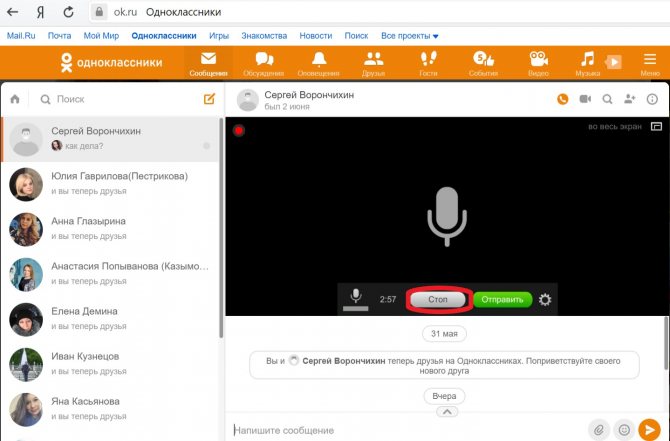This screenshot has width=670, height=441.
Task: Click the 2:57 recording timer
Action: 388,300
